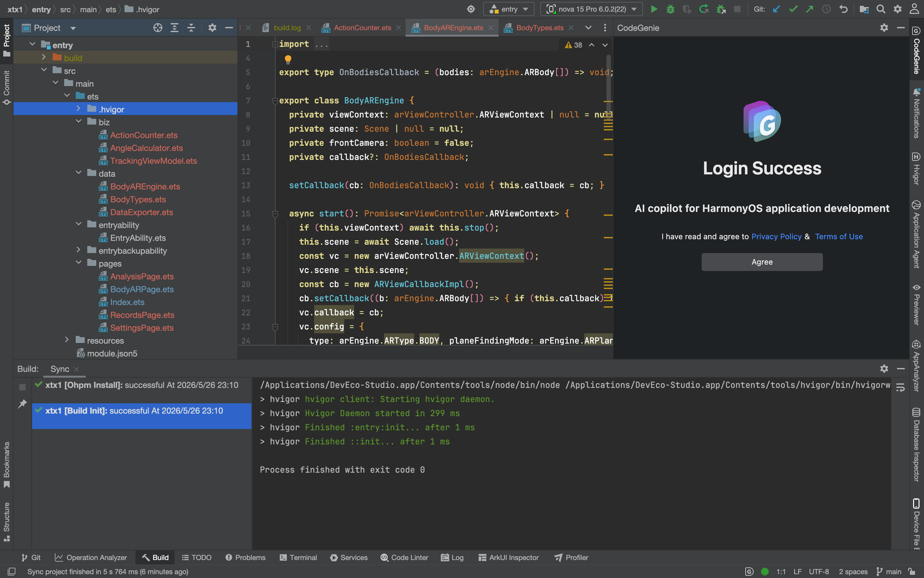Click the select opened file target icon
This screenshot has width=924, height=578.
pyautogui.click(x=158, y=28)
